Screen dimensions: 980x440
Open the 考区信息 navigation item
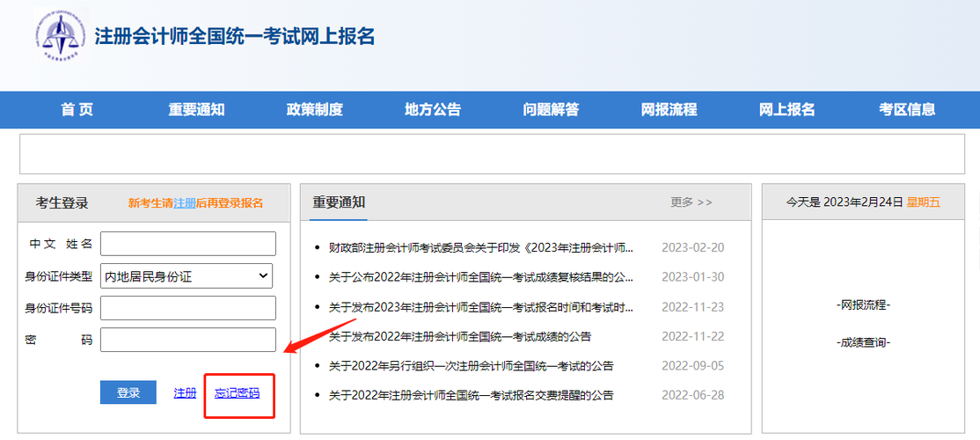(x=906, y=110)
